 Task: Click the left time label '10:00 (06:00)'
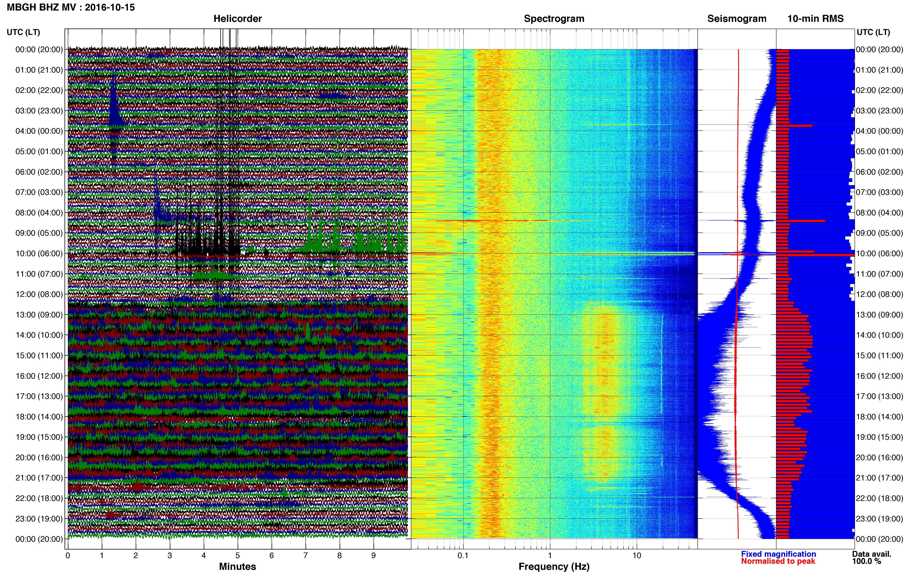[x=39, y=253]
